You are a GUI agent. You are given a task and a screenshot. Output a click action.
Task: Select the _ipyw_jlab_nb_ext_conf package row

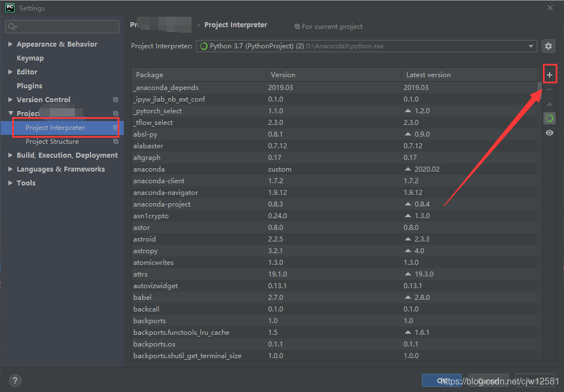click(x=334, y=99)
